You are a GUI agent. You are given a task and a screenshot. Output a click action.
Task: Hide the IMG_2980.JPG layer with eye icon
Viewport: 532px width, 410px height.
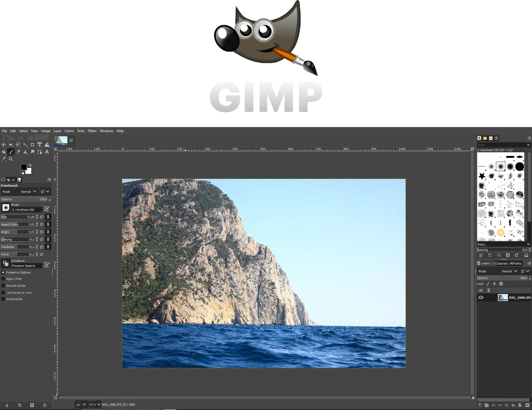click(481, 297)
